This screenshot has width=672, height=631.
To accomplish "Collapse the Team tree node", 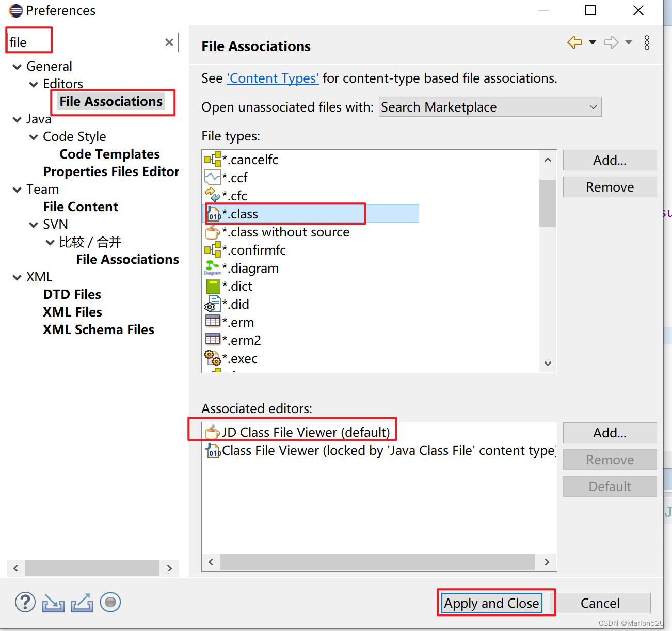I will 17,190.
